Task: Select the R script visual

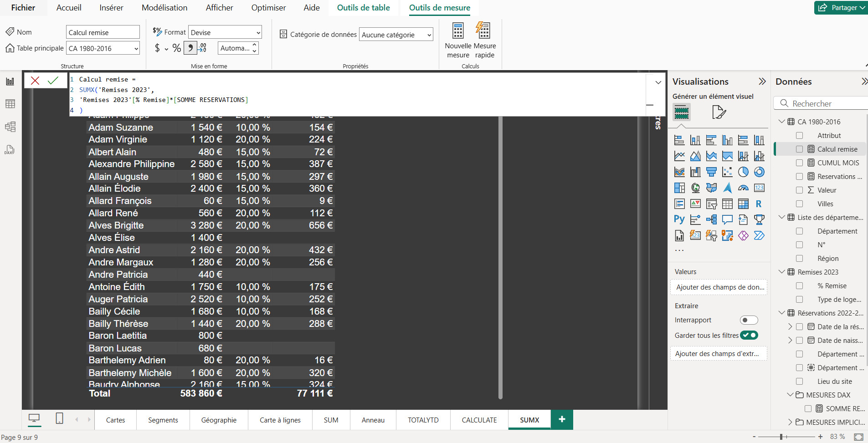Action: pyautogui.click(x=759, y=204)
